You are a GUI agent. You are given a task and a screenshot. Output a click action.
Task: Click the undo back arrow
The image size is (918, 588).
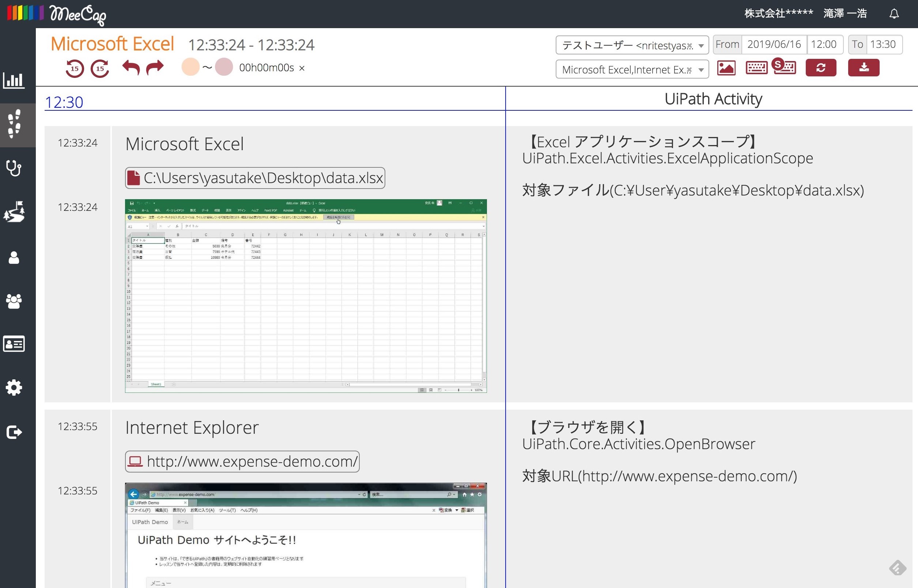pyautogui.click(x=131, y=68)
